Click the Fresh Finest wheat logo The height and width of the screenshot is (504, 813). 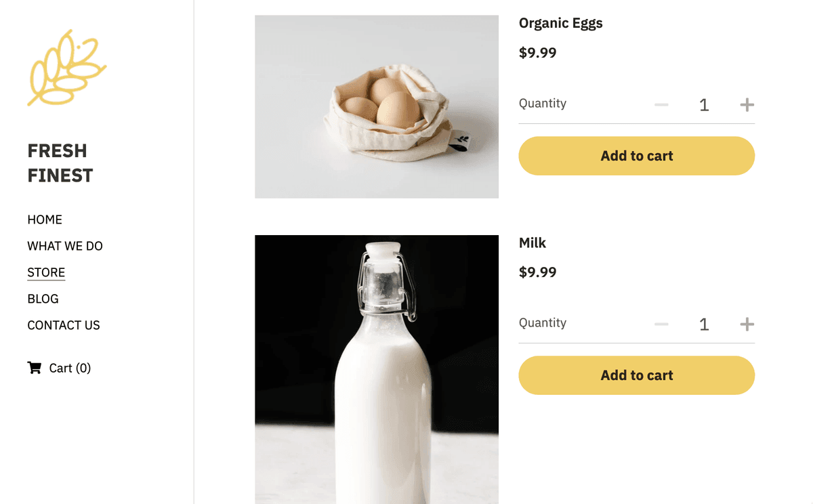pos(66,68)
